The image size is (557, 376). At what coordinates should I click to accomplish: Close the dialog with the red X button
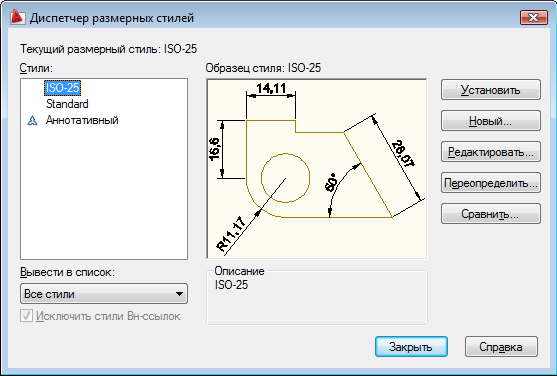[x=534, y=17]
